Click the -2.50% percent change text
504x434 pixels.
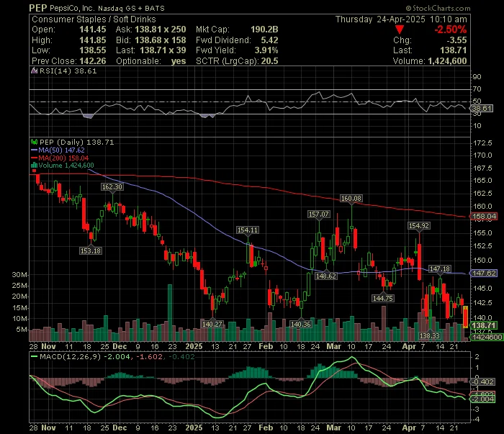[450, 30]
